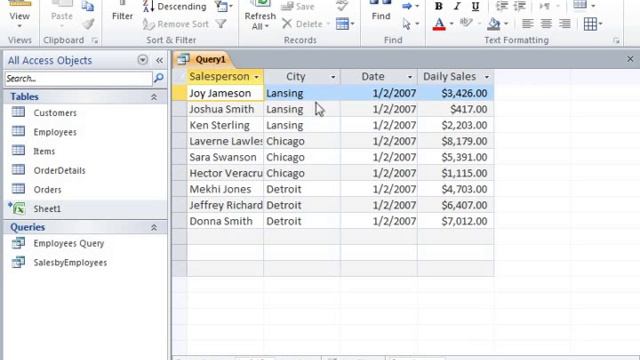Center align text
The image size is (640, 360).
pos(546,24)
